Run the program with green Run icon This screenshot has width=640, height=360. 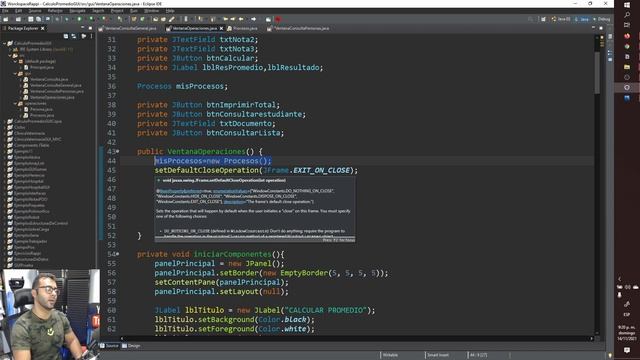point(80,19)
